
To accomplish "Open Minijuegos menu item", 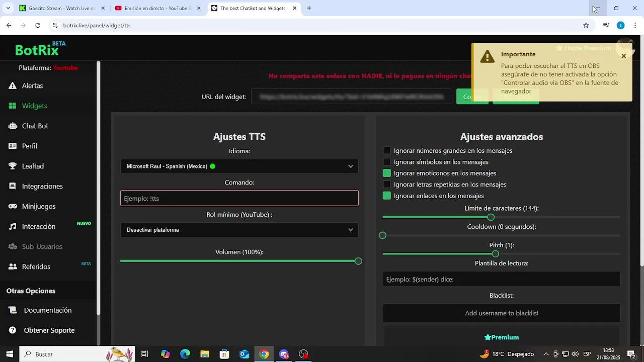I will tap(39, 207).
